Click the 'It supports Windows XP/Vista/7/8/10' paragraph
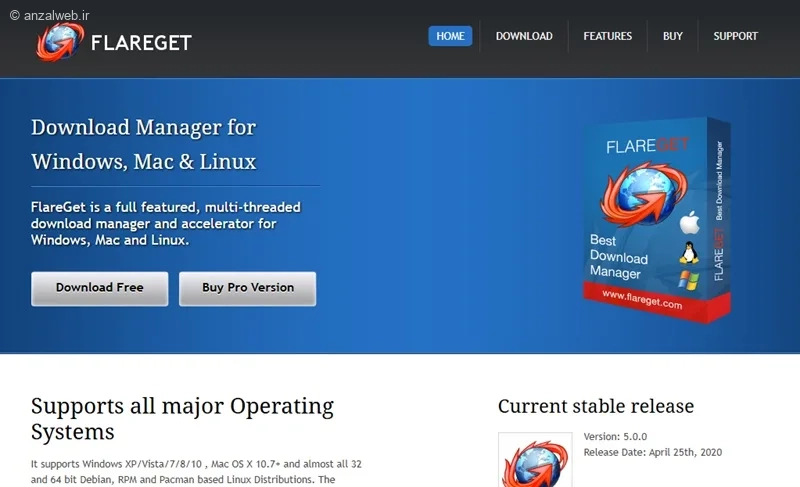Screen dimensions: 800x487 coord(196,472)
